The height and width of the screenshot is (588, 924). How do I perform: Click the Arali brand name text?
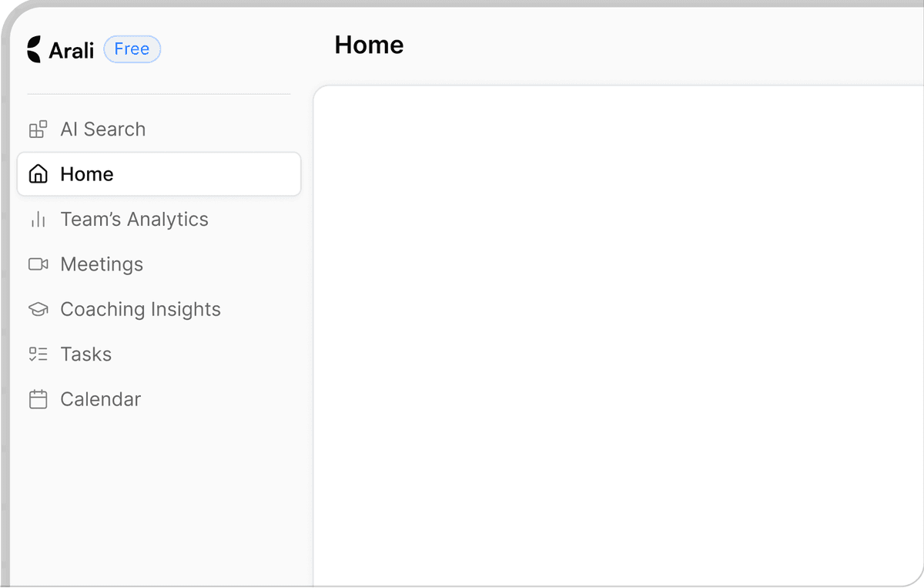[71, 50]
